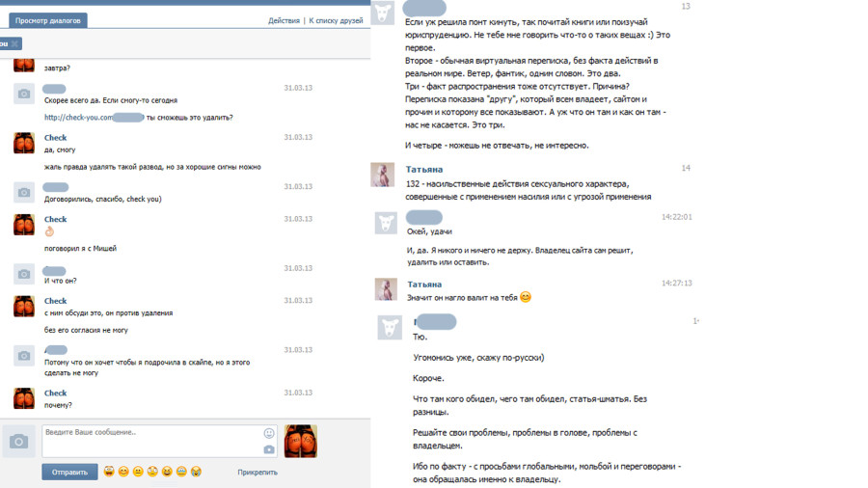
Task: Open the emoji picker smiley in message box
Action: coord(269,433)
